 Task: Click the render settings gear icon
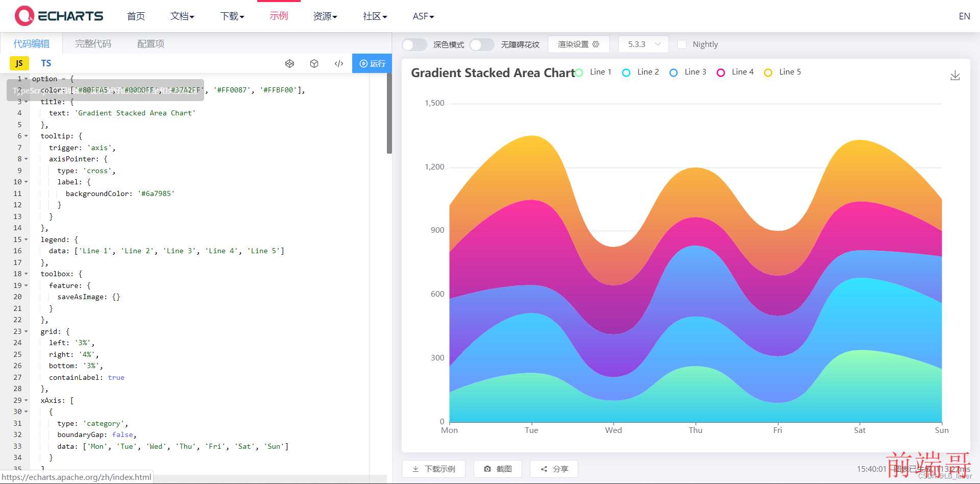(x=596, y=44)
